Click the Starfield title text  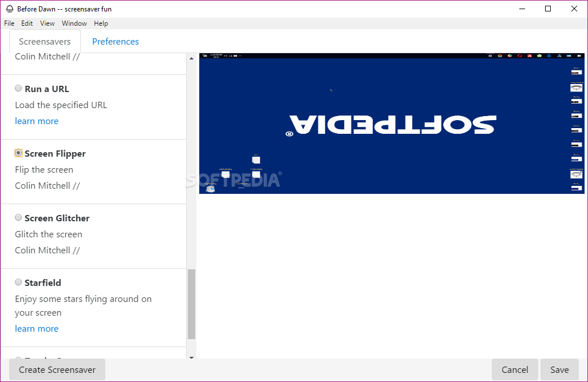tap(43, 282)
